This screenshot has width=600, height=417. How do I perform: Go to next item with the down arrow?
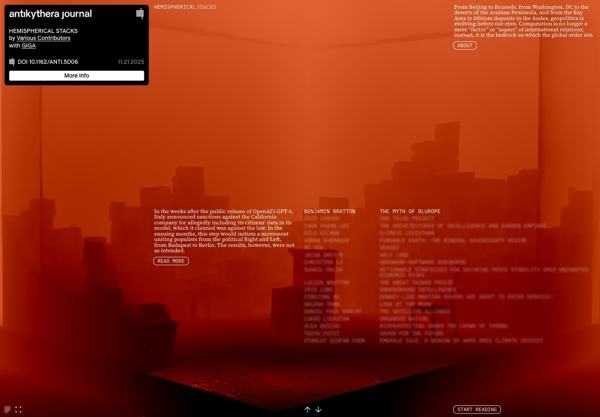(x=318, y=409)
